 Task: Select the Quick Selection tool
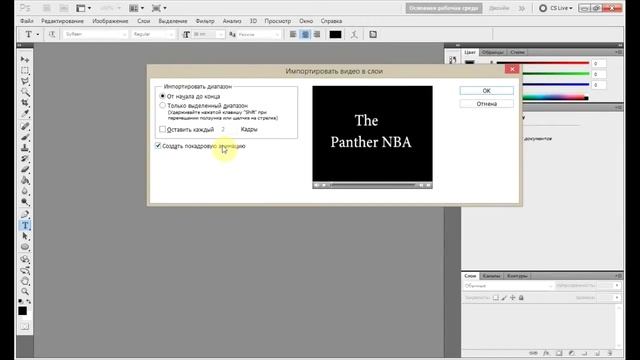pos(25,92)
